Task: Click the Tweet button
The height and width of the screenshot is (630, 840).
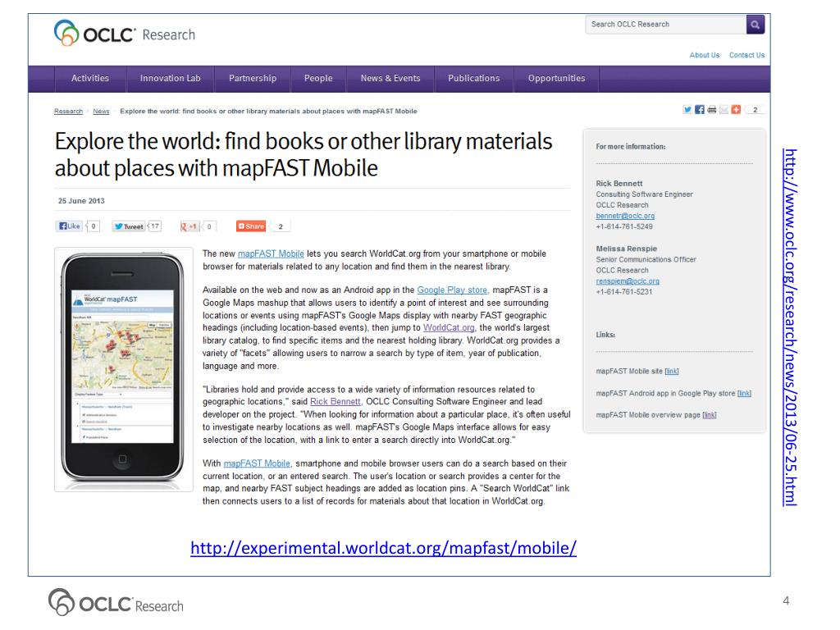Action: [129, 226]
